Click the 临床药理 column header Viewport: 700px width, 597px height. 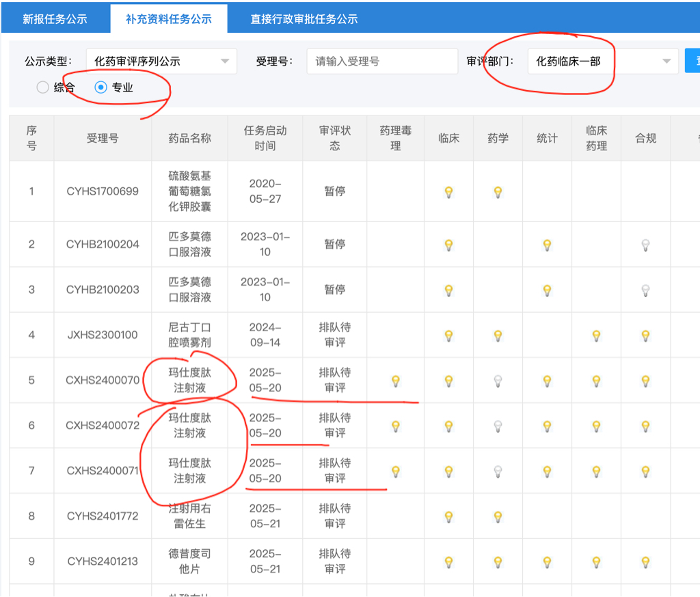coord(596,138)
